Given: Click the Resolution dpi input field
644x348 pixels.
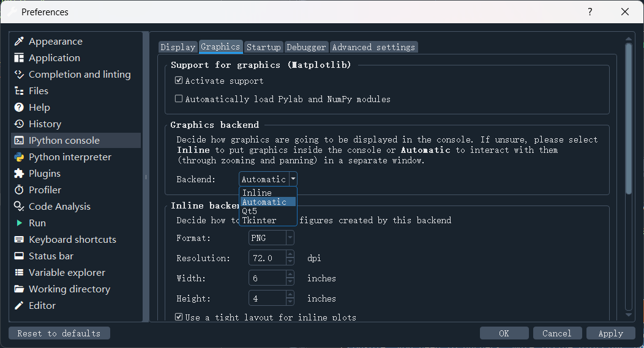Looking at the screenshot, I should (267, 258).
